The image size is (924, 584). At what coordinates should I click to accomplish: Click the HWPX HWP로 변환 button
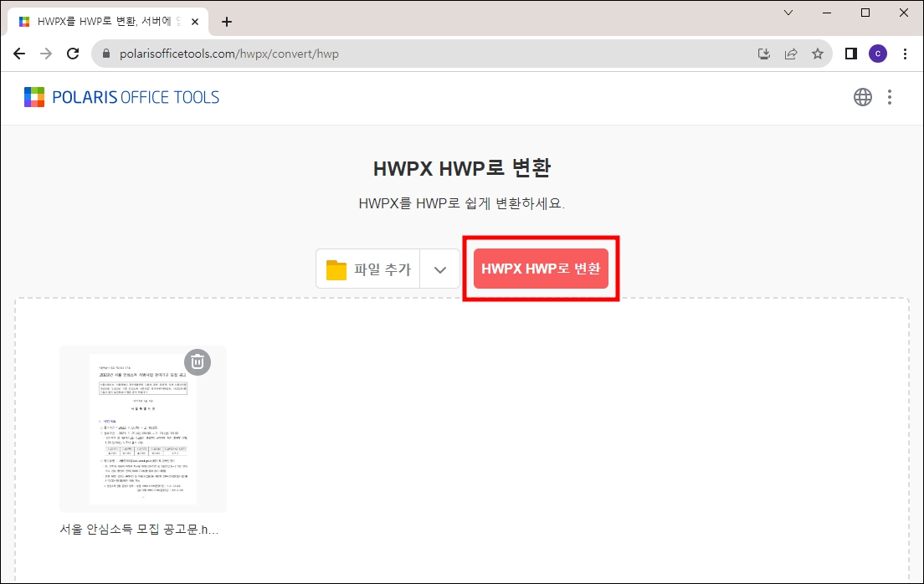541,269
